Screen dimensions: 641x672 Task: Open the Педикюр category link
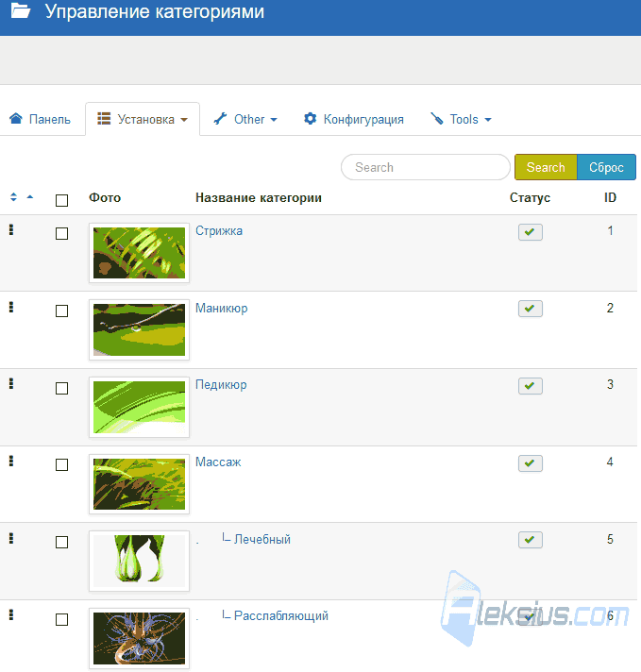tap(221, 385)
